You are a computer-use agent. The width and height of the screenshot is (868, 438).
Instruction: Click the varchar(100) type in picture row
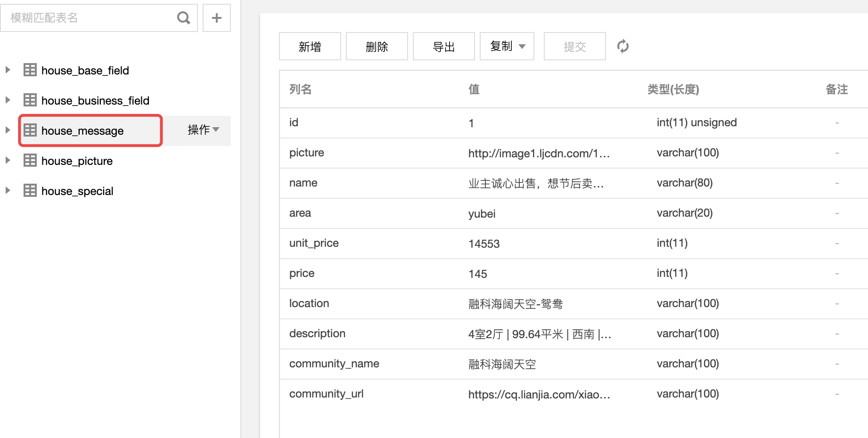[688, 153]
